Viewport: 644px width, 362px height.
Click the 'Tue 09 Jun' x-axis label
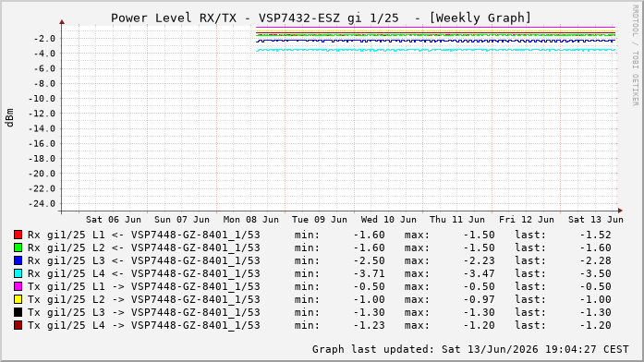tap(320, 220)
